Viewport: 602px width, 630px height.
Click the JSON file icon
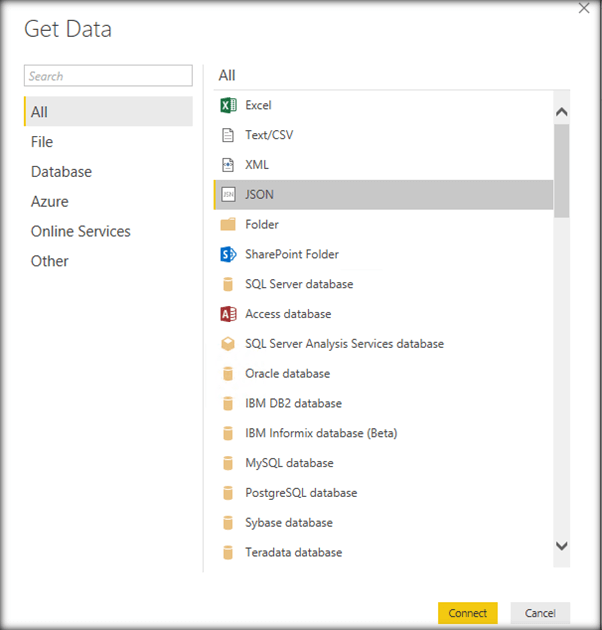228,194
